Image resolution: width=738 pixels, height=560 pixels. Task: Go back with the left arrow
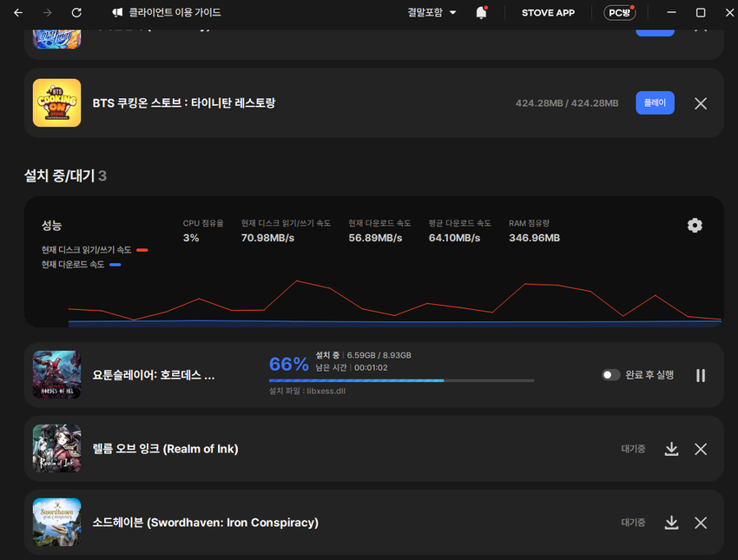[18, 13]
